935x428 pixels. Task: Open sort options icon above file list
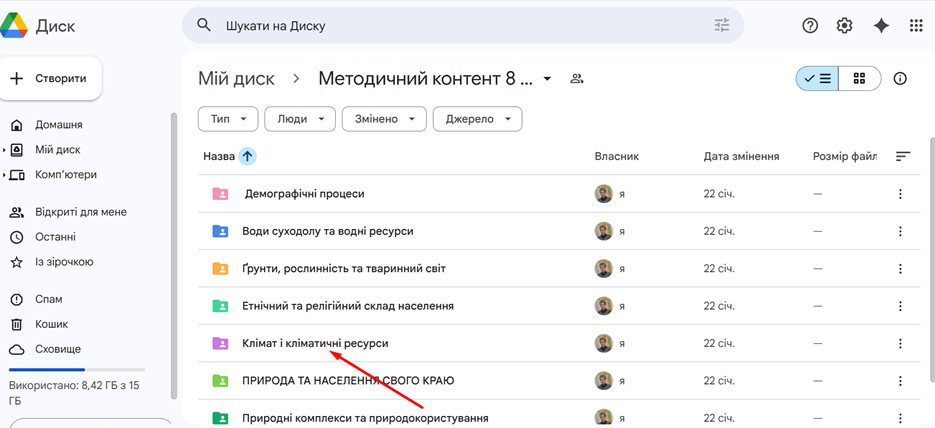[x=903, y=156]
